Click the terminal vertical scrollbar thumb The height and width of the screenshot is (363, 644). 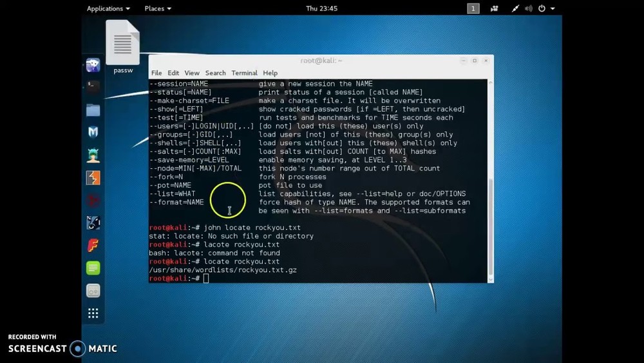click(x=490, y=228)
